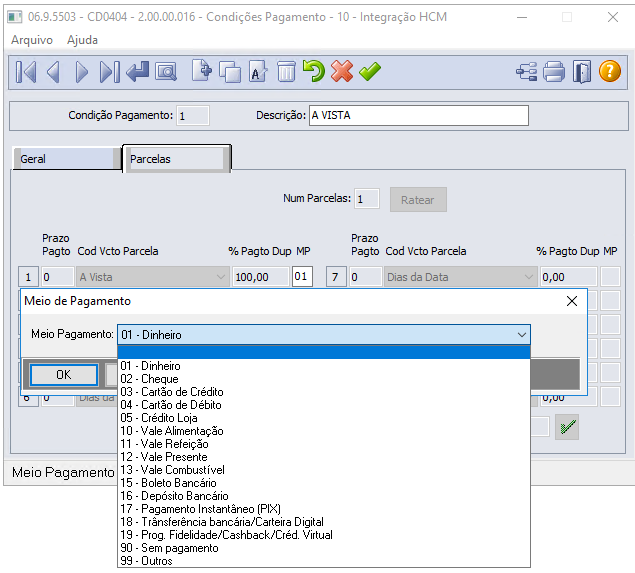Open the Arquivo menu
635x573 pixels.
point(32,40)
